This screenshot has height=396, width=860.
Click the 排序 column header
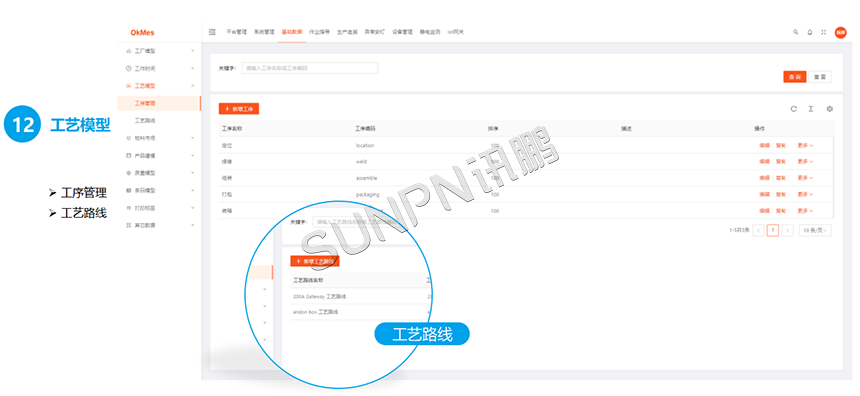pyautogui.click(x=493, y=128)
